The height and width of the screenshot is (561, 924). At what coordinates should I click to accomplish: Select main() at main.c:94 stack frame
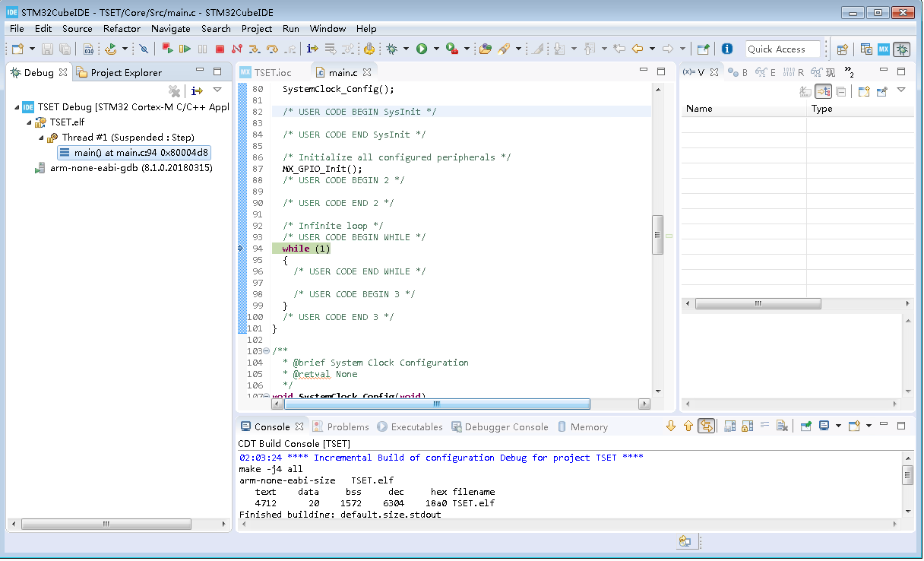134,153
